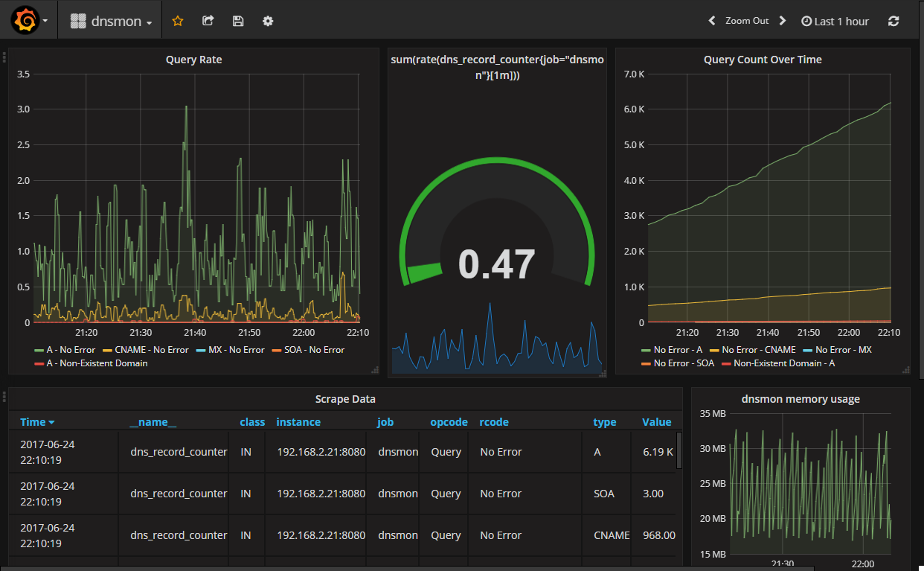Screen dimensions: 924x571
Task: Click the 968.00 value cell
Action: pos(659,535)
